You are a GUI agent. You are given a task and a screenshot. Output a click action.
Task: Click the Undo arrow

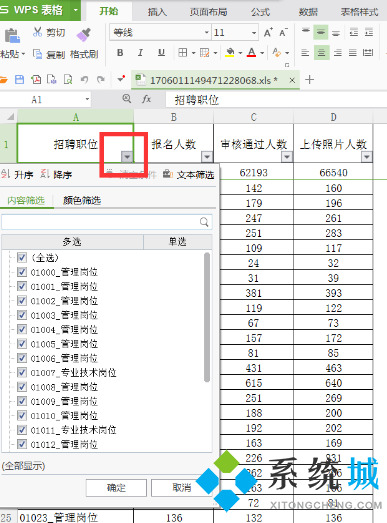[x=84, y=80]
